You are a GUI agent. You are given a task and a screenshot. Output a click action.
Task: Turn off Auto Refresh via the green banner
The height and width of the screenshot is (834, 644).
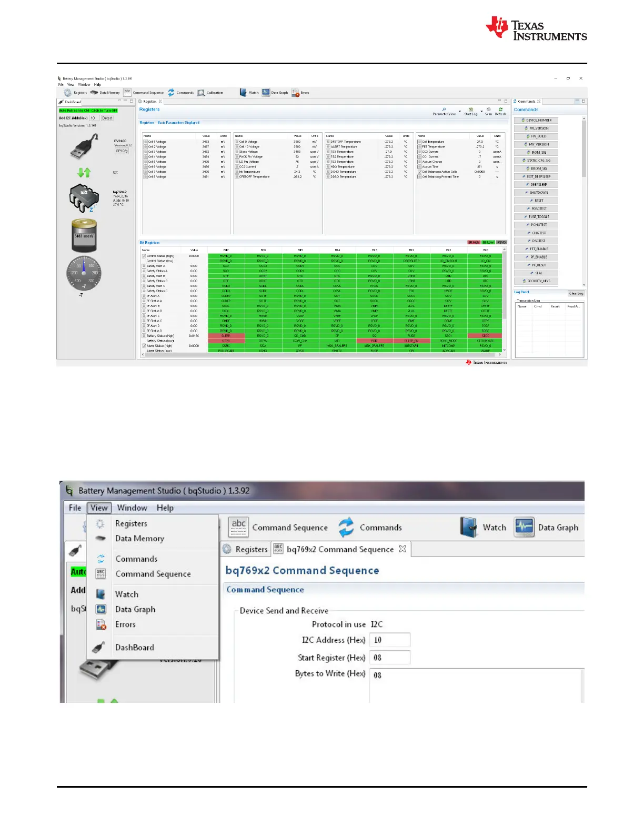(x=88, y=111)
